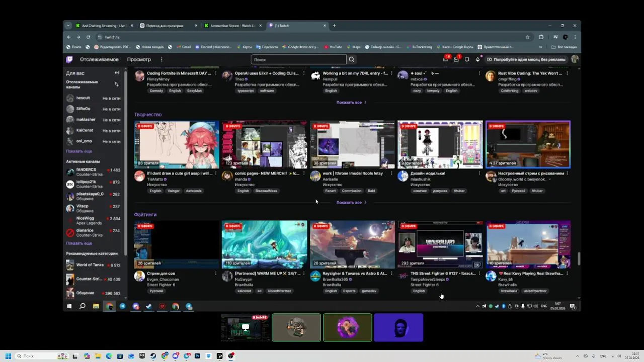
Task: Open the Творчество category heading
Action: (x=147, y=115)
